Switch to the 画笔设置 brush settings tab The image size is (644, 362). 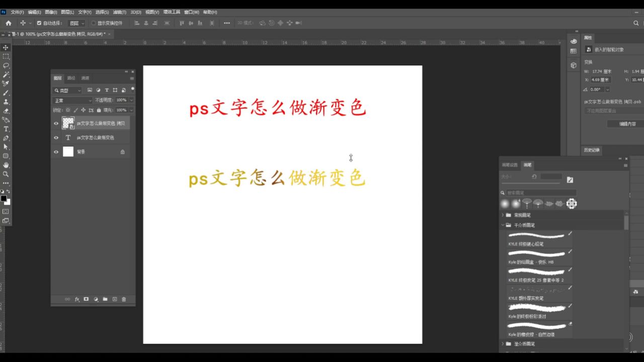510,164
